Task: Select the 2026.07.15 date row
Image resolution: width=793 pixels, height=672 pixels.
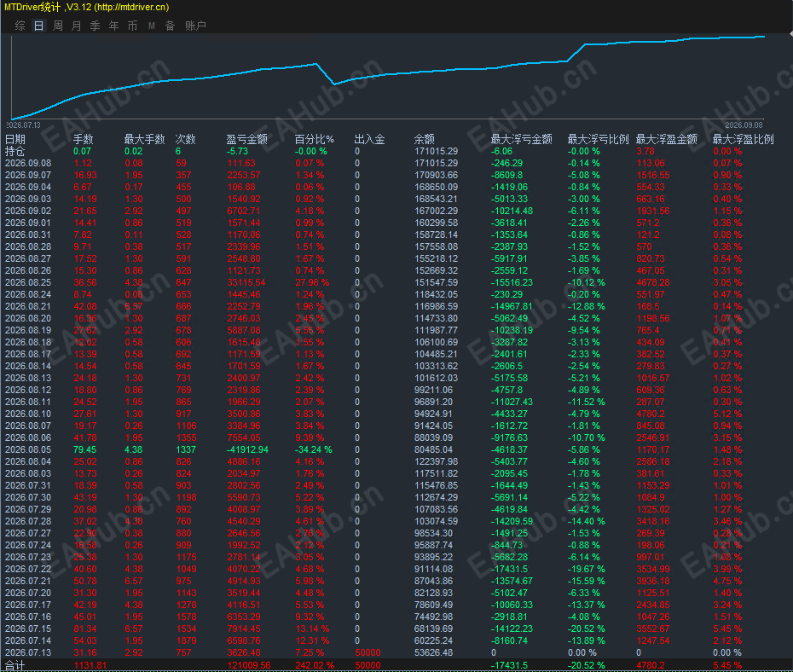Action: click(28, 629)
